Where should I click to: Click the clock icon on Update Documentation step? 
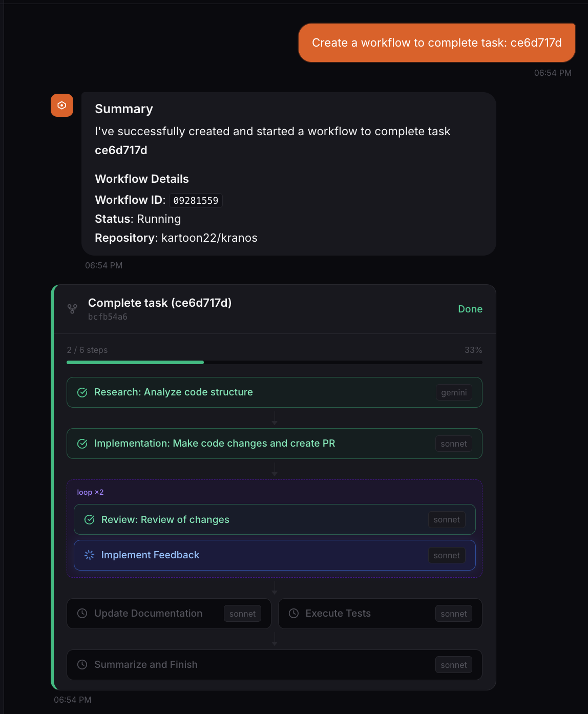pyautogui.click(x=82, y=613)
